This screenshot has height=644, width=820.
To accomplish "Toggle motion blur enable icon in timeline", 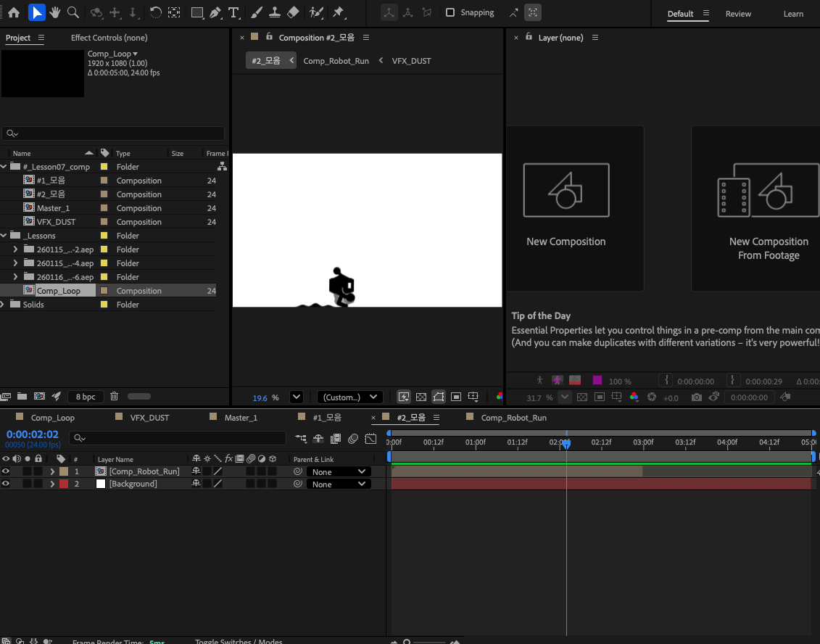I will click(353, 439).
